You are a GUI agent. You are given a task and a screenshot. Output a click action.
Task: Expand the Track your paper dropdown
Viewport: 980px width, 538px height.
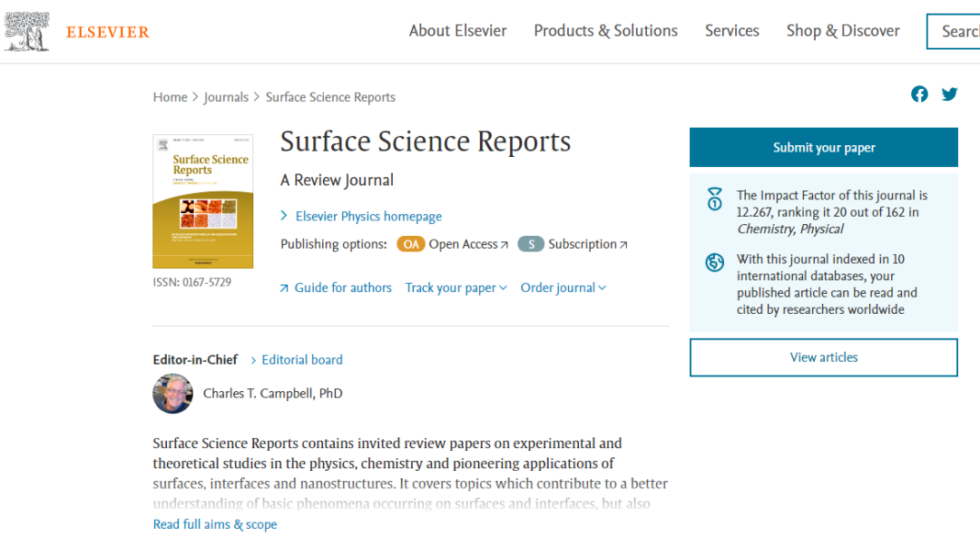(456, 288)
